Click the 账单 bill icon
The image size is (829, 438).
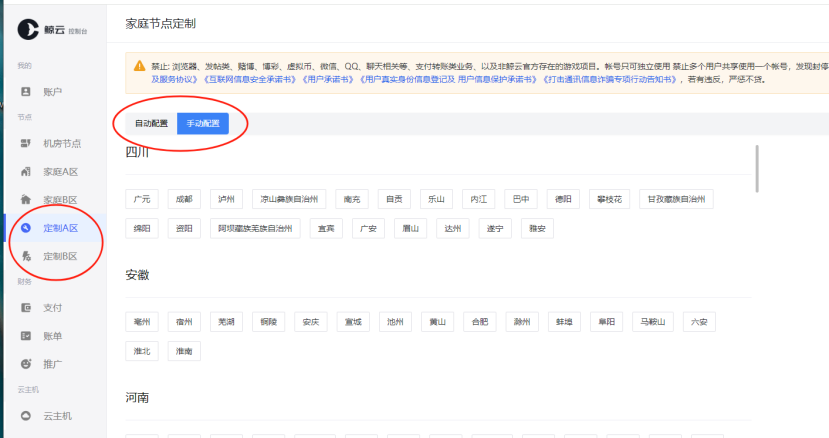pos(26,336)
